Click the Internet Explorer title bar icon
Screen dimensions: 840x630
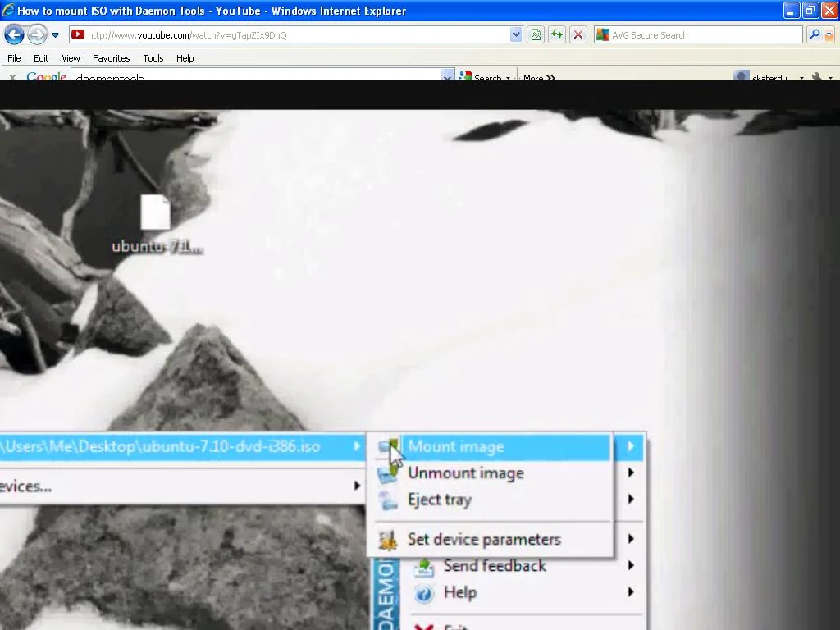click(x=8, y=10)
